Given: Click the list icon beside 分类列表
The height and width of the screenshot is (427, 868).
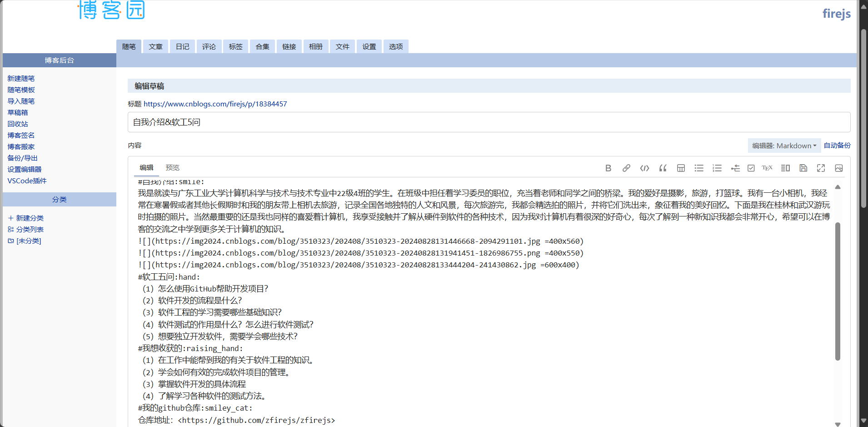Looking at the screenshot, I should click(x=11, y=230).
